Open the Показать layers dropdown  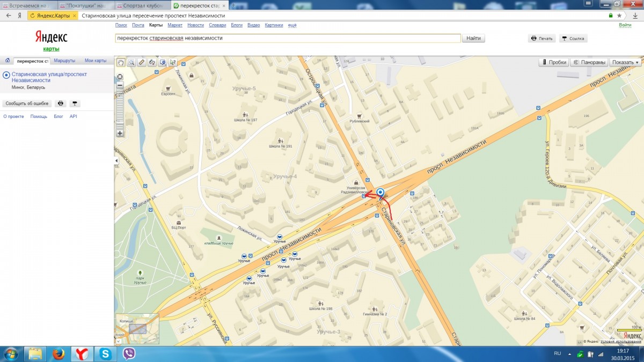625,62
